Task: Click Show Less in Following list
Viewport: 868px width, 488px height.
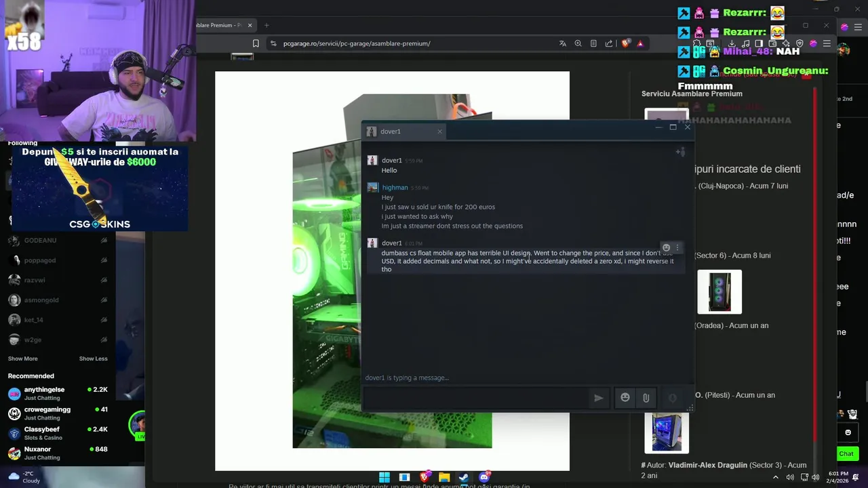Action: coord(93,359)
